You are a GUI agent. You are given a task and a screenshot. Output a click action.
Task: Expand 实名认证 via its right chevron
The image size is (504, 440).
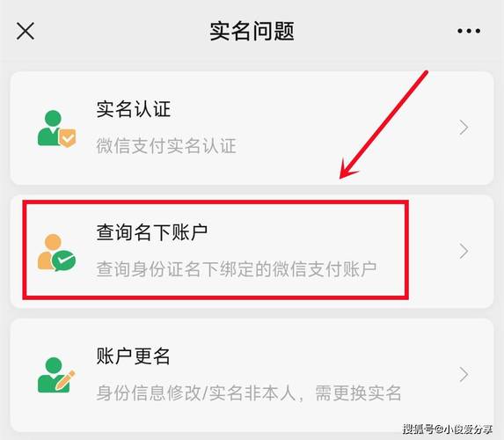coord(464,128)
